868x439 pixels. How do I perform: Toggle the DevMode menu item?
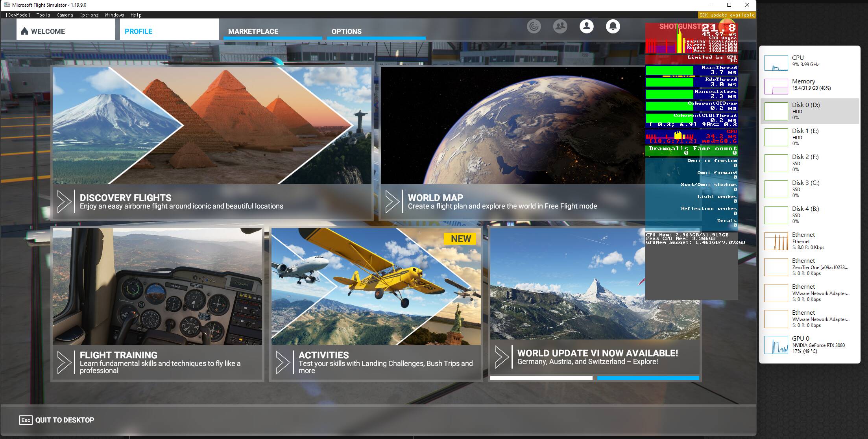[18, 15]
